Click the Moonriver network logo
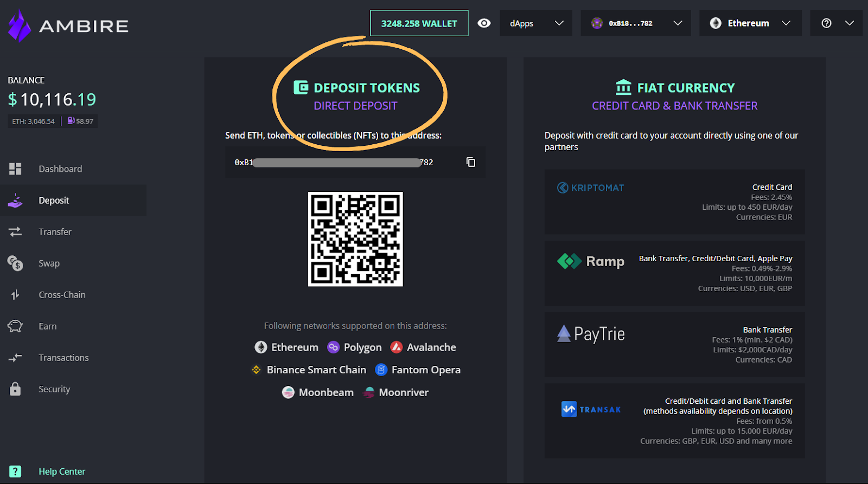This screenshot has width=868, height=484. [369, 392]
